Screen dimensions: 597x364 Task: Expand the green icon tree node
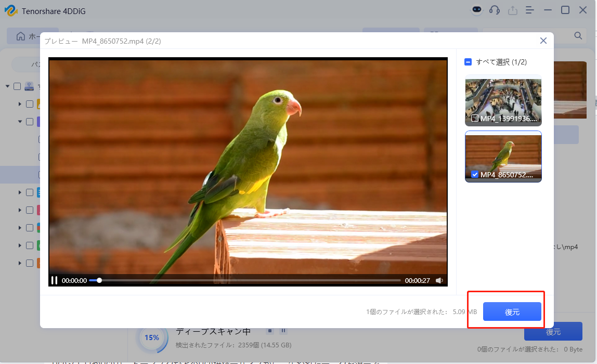pos(20,245)
